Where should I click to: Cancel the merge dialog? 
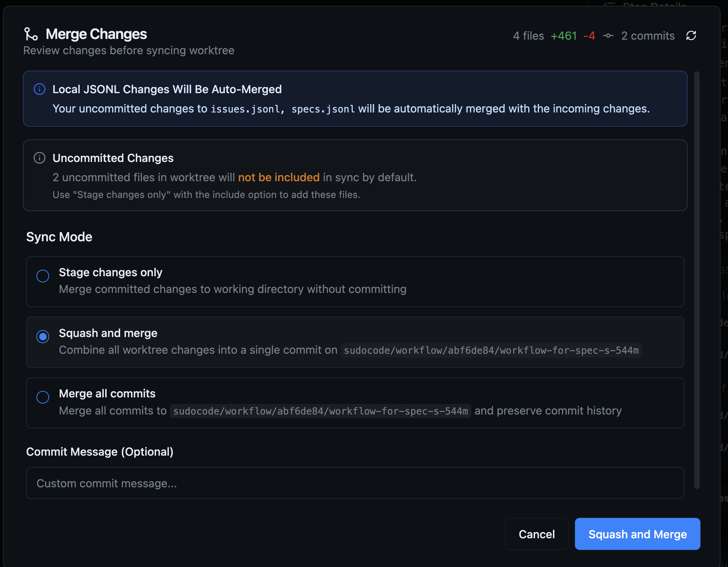pyautogui.click(x=537, y=534)
